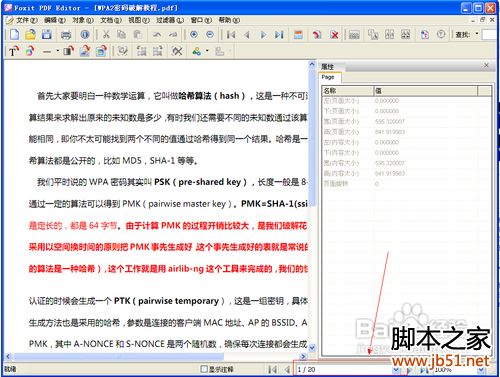Open the 文档 menu
The width and height of the screenshot is (500, 377).
click(111, 20)
